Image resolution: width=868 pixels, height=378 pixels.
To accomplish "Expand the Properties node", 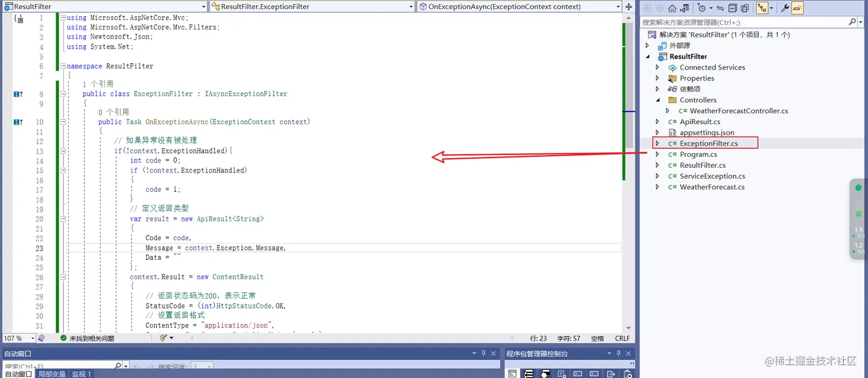I will coord(658,78).
